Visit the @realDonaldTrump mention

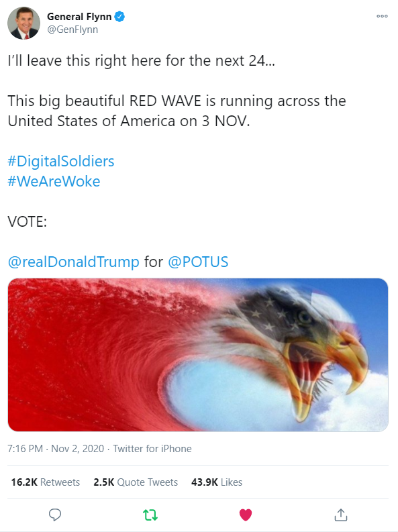73,262
